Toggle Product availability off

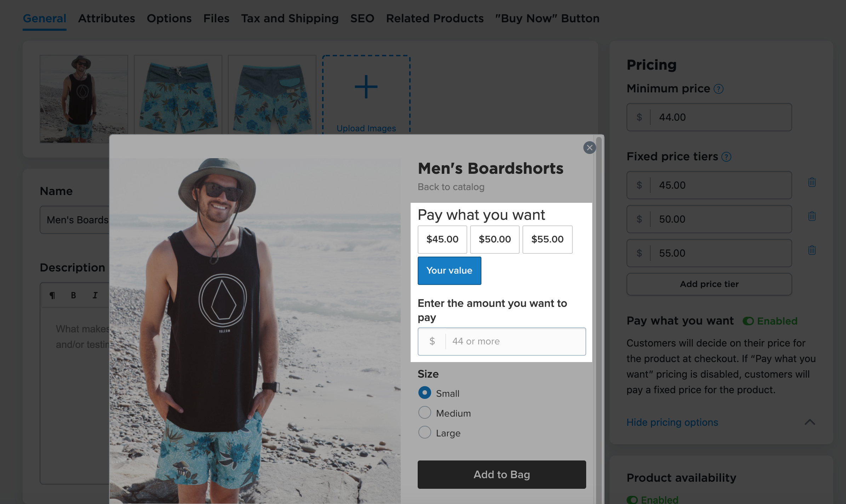tap(633, 500)
